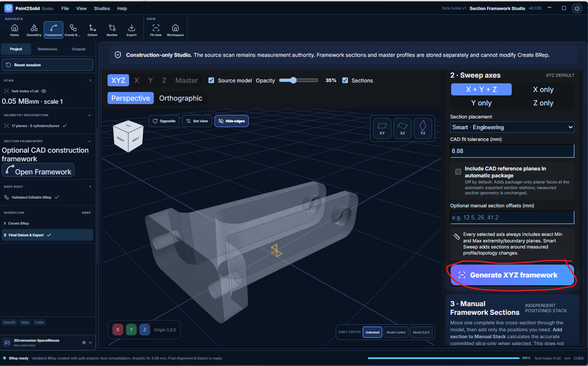Click the Opposite view button
This screenshot has height=366, width=588.
164,121
